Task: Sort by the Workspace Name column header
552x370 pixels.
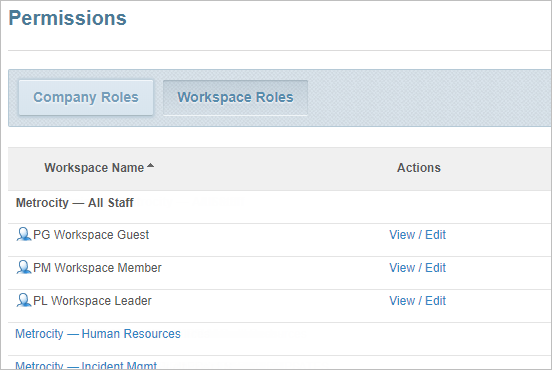Action: pos(94,168)
